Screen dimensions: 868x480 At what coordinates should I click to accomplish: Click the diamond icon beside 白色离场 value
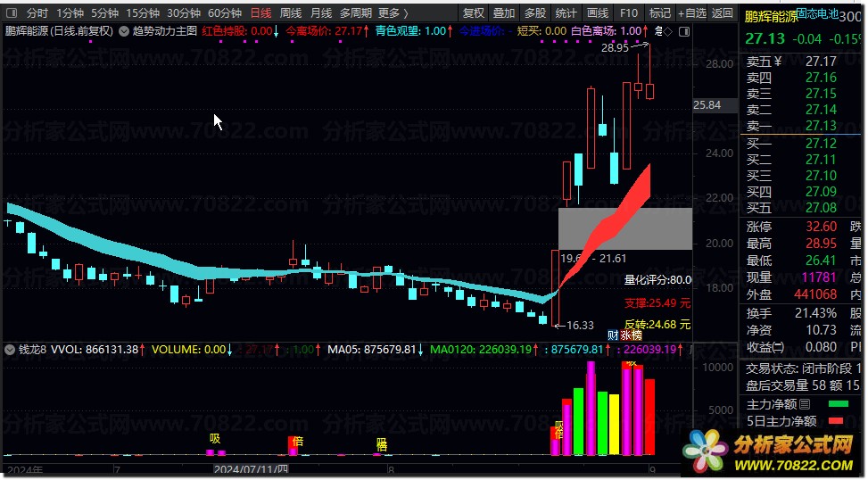[x=667, y=32]
